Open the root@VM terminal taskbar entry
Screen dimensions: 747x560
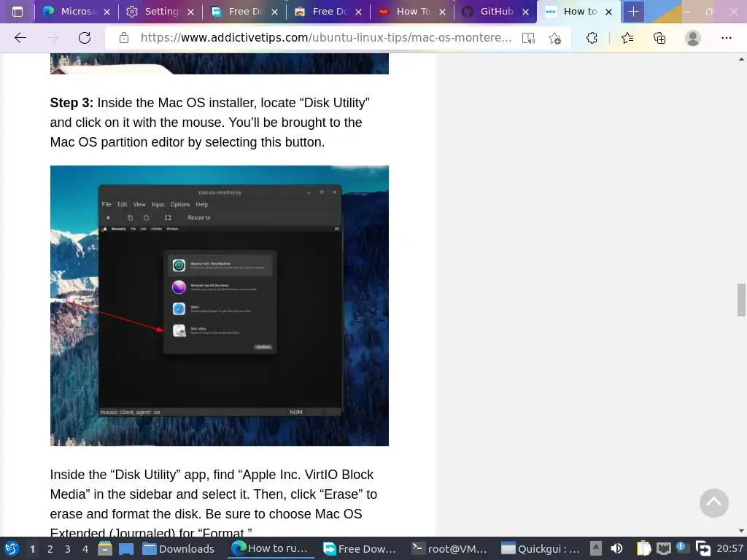[449, 548]
